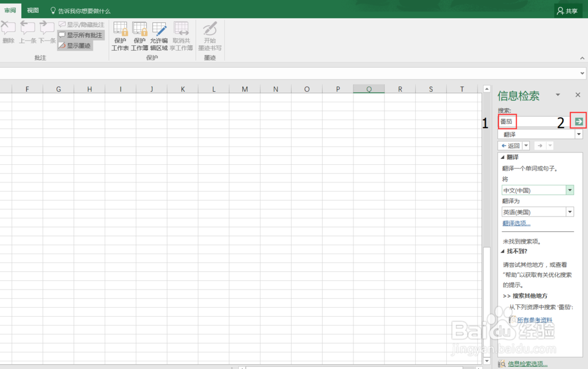Click the 搜索其他地方 heading
Viewport: 588px width, 369px height.
tap(530, 296)
